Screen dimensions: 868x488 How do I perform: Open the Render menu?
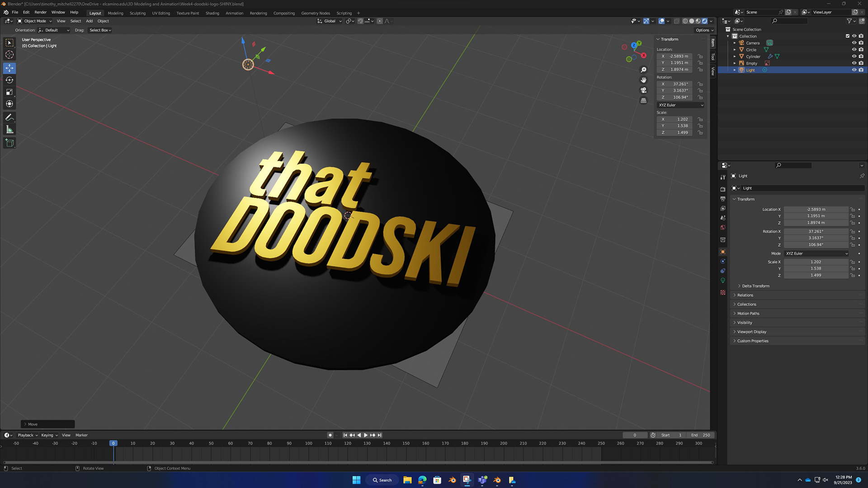point(40,12)
